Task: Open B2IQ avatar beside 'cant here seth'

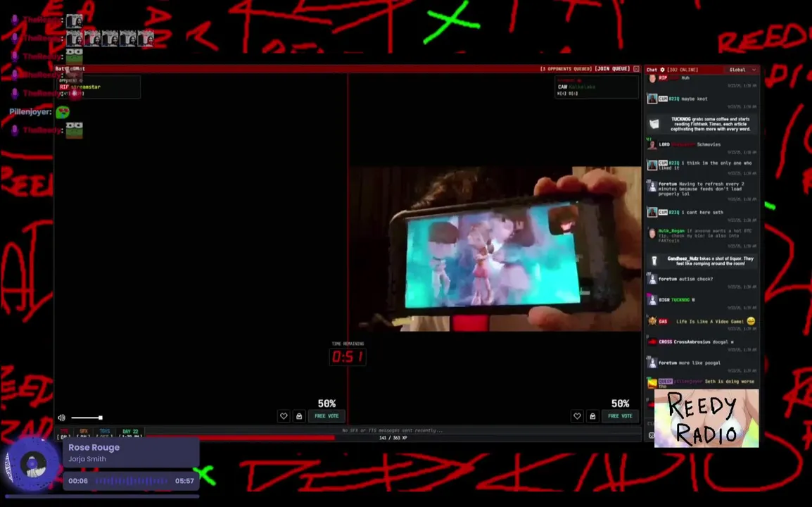Action: pos(652,212)
